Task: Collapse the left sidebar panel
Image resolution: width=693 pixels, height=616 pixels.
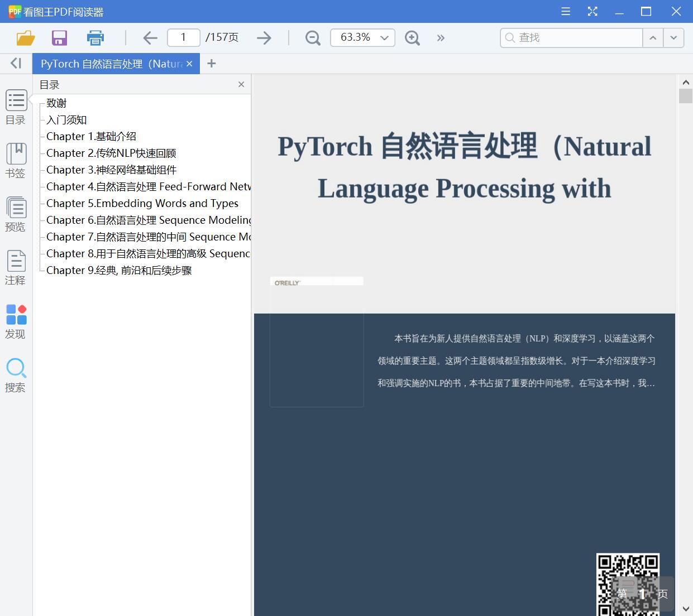Action: point(16,63)
